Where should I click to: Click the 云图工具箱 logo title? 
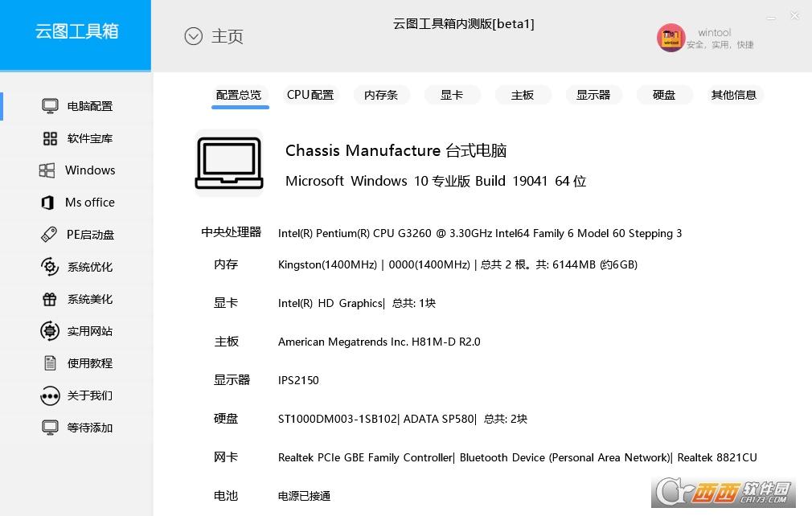pos(76,31)
